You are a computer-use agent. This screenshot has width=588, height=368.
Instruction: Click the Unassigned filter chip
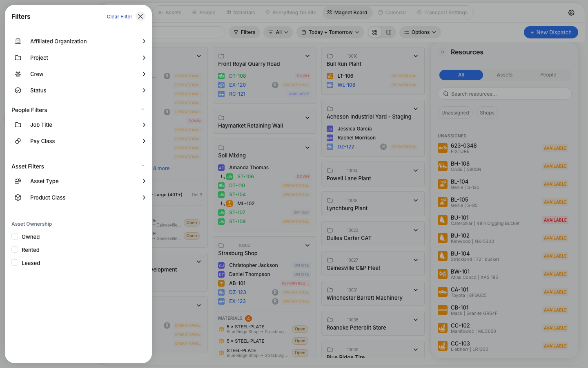[x=455, y=113]
